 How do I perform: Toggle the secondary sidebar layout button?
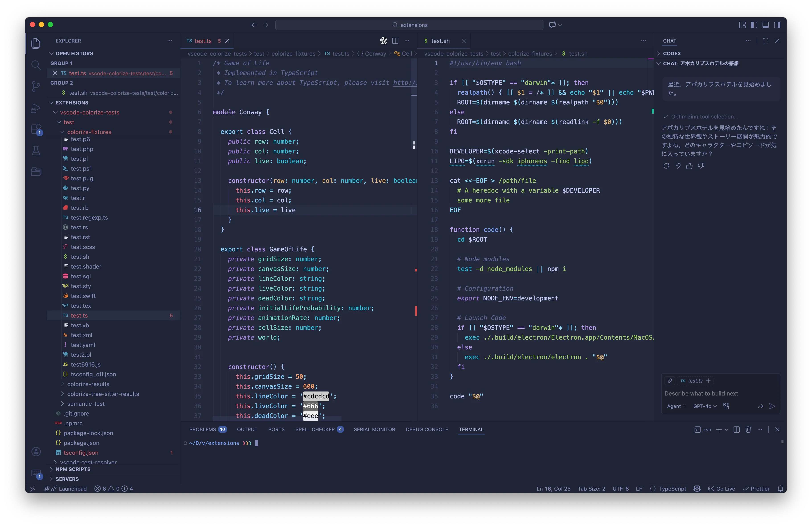coord(777,25)
